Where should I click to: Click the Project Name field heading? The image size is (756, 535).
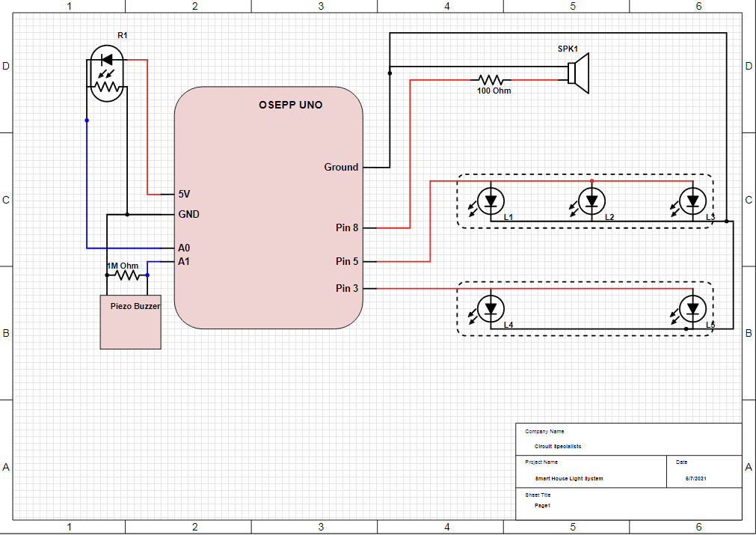[541, 462]
